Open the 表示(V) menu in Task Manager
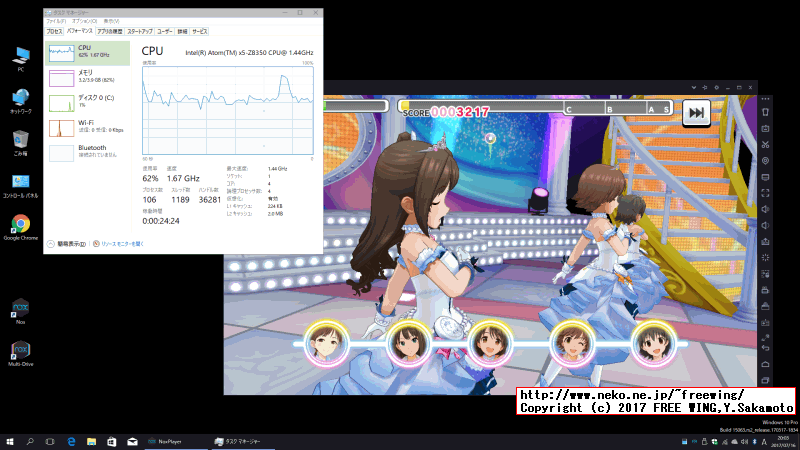Viewport: 800px width, 450px height. [111, 21]
